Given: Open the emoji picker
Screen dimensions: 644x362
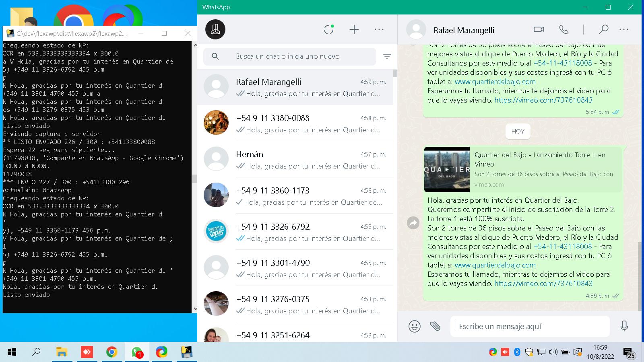Looking at the screenshot, I should click(414, 326).
